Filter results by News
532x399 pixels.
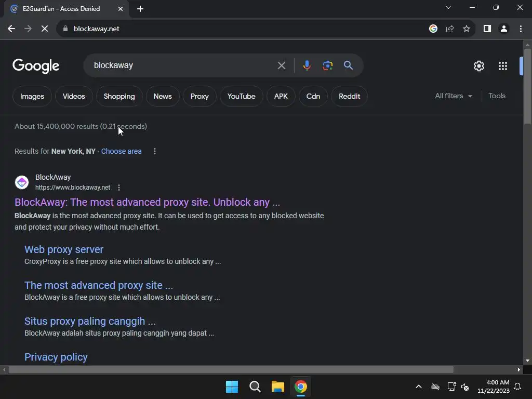(x=163, y=96)
